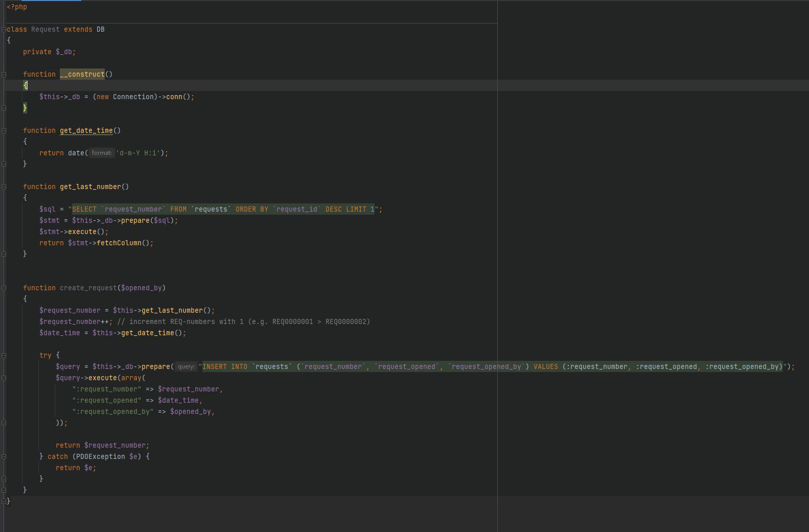Image resolution: width=809 pixels, height=532 pixels.
Task: Click the closing fold marker of get_last_number
Action: coord(4,254)
